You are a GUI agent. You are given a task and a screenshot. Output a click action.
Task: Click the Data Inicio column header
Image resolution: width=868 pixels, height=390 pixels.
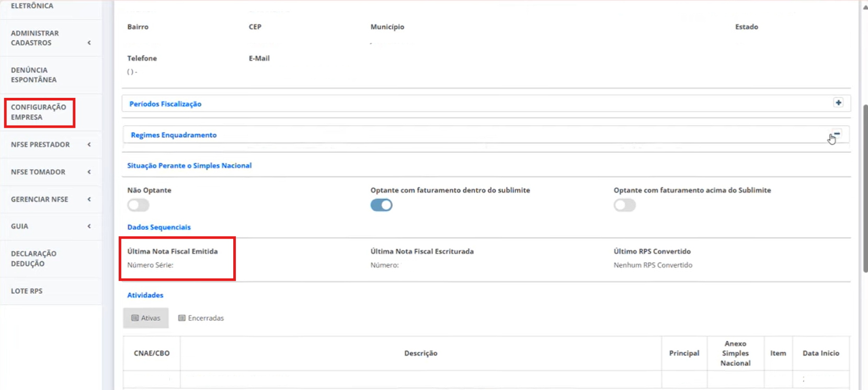tap(821, 353)
